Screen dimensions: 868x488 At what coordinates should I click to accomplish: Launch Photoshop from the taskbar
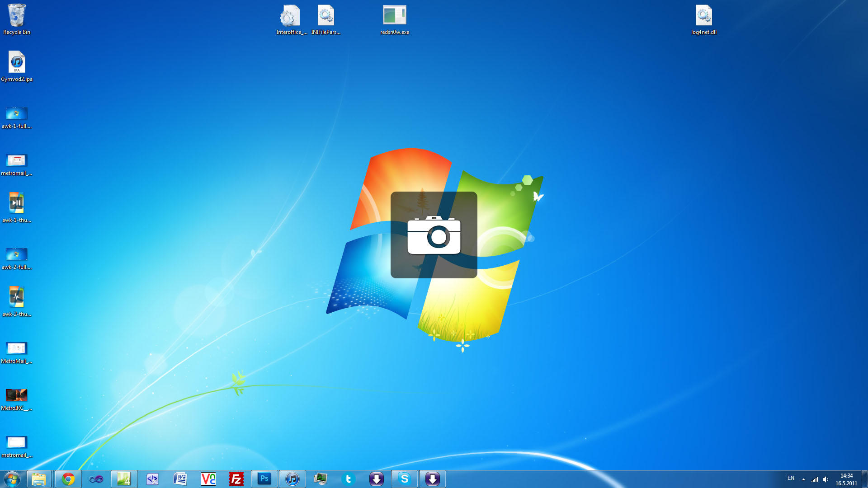click(264, 479)
